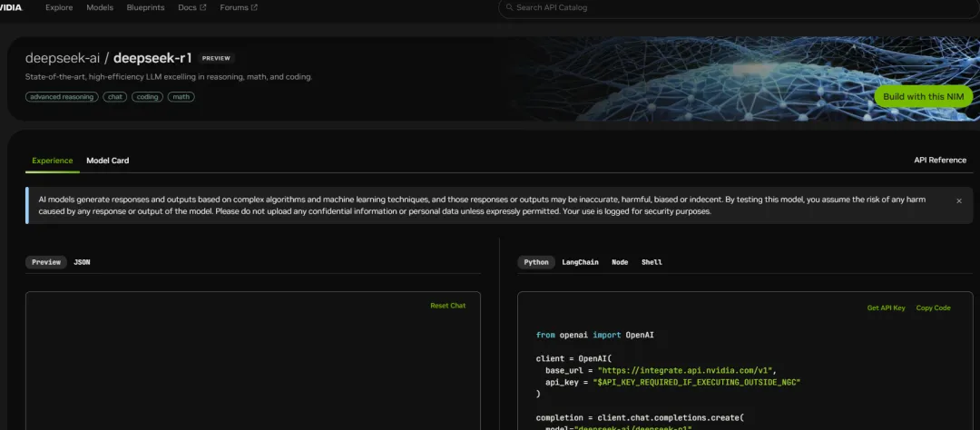Click the NVIDIA logo in header
Viewport: 980px width, 430px height.
[x=11, y=7]
